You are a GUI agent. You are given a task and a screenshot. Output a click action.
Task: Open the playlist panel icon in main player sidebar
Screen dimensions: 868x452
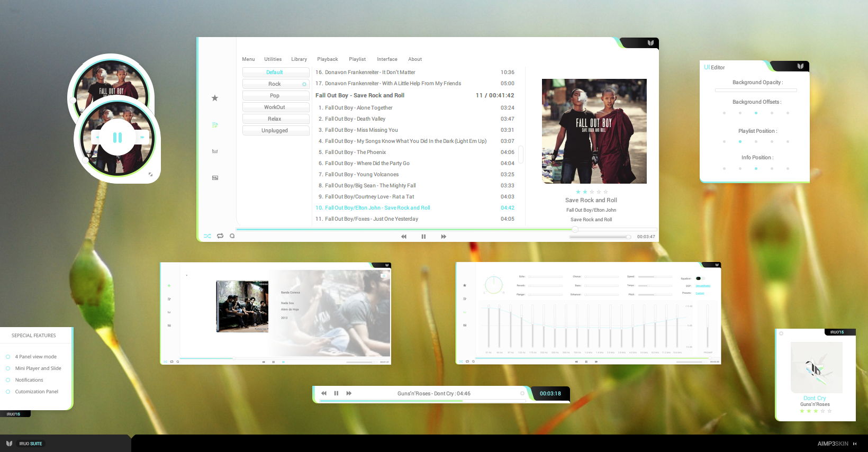click(x=215, y=125)
